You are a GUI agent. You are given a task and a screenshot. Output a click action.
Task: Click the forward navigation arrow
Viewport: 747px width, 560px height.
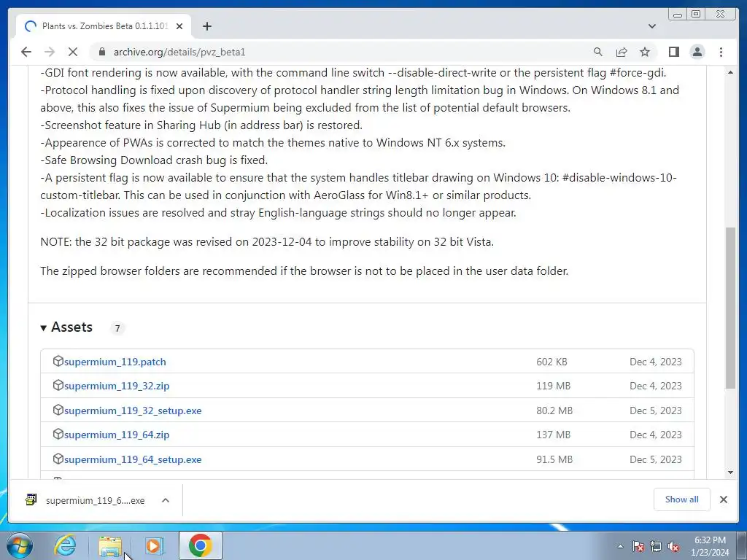click(50, 52)
